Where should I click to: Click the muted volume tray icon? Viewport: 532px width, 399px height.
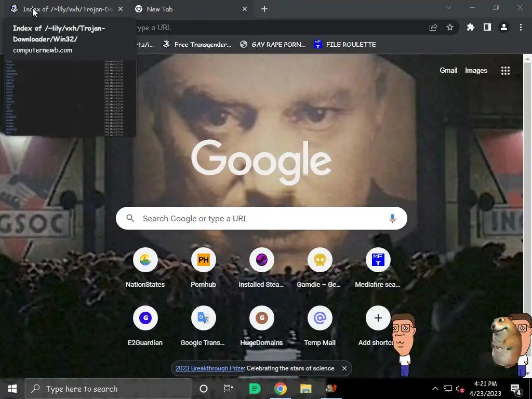pyautogui.click(x=460, y=389)
